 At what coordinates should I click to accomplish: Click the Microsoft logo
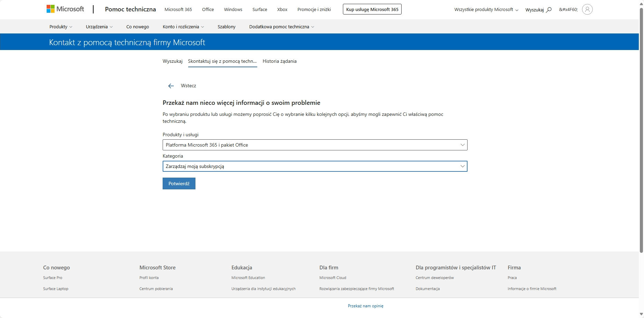click(65, 9)
